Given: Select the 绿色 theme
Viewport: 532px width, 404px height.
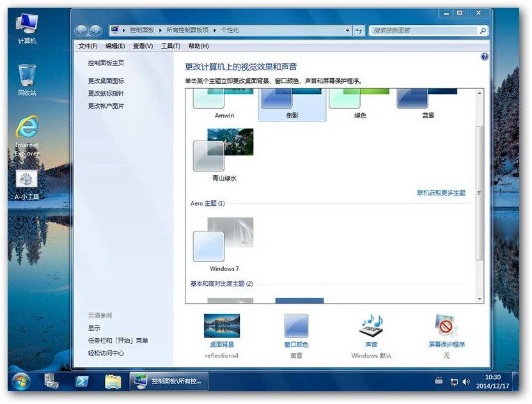Looking at the screenshot, I should click(360, 104).
